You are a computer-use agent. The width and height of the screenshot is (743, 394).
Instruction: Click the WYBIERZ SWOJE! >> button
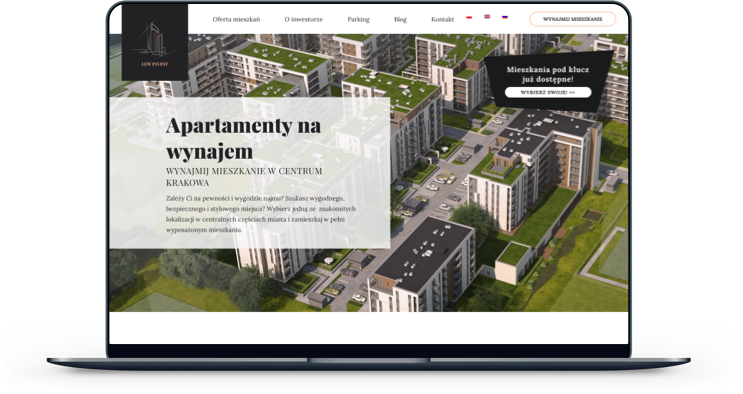548,92
